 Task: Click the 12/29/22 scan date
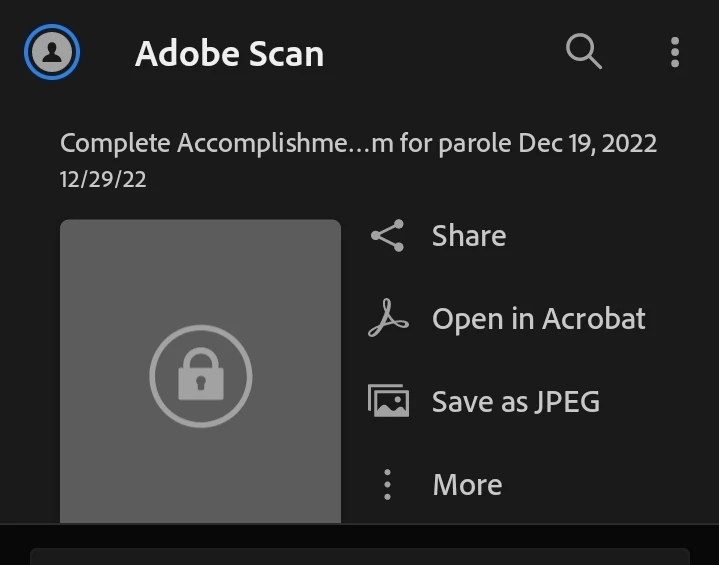click(x=103, y=180)
